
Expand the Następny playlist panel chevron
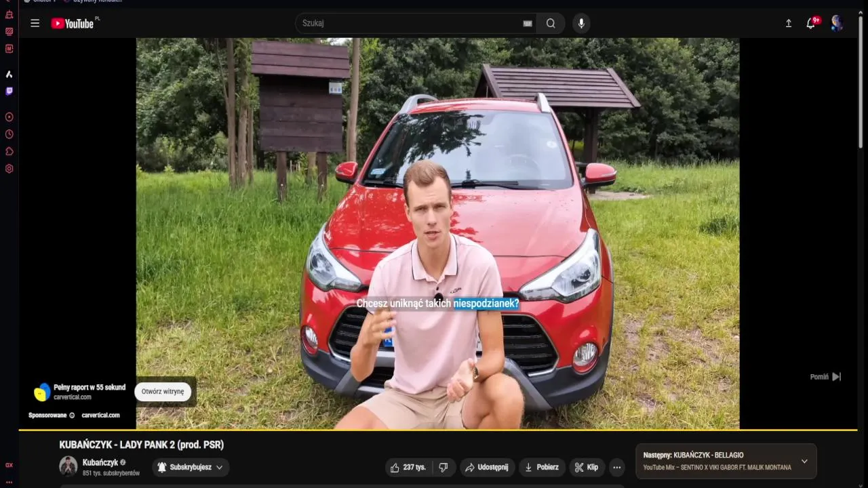pyautogui.click(x=804, y=462)
